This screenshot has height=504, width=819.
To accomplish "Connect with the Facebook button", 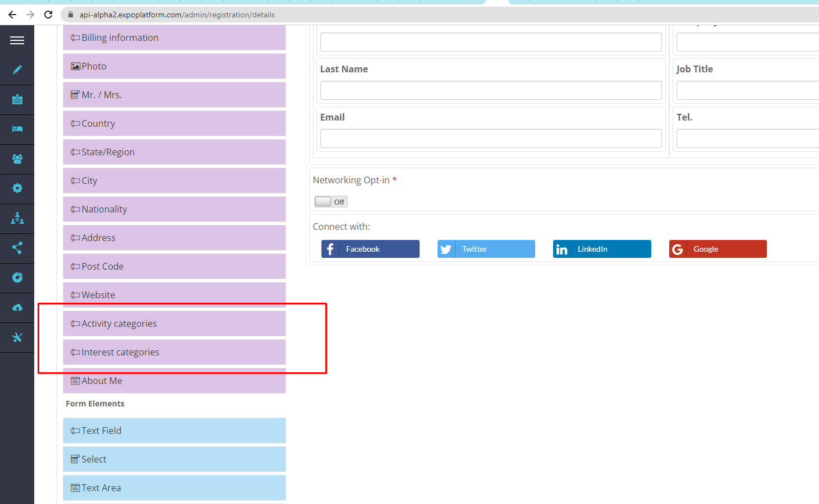I will (370, 249).
